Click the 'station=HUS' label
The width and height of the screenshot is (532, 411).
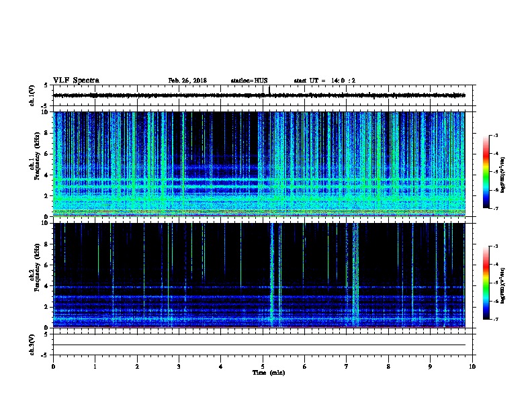249,81
